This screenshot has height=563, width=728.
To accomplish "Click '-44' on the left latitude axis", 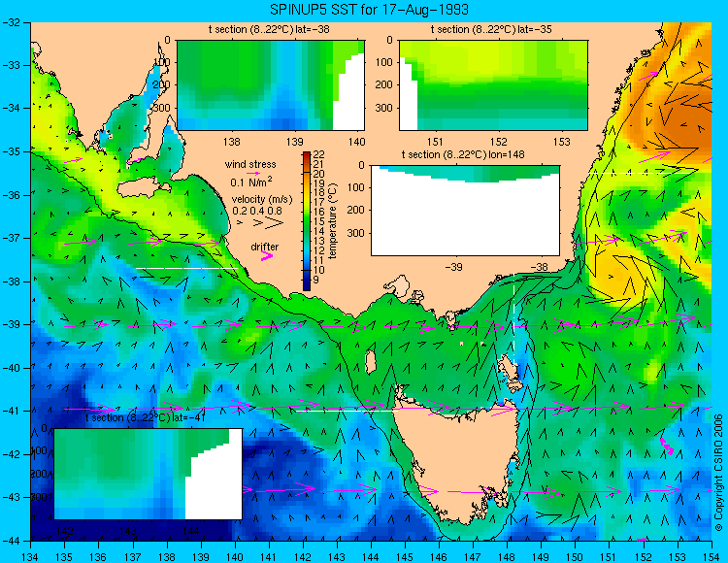I will pyautogui.click(x=11, y=541).
